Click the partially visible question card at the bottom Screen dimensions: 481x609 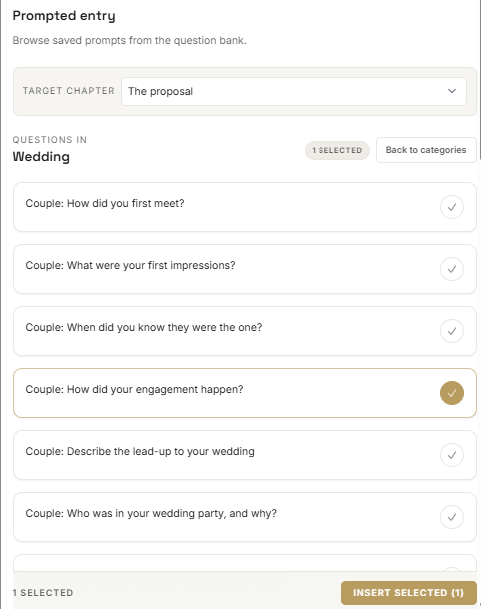tap(245, 563)
